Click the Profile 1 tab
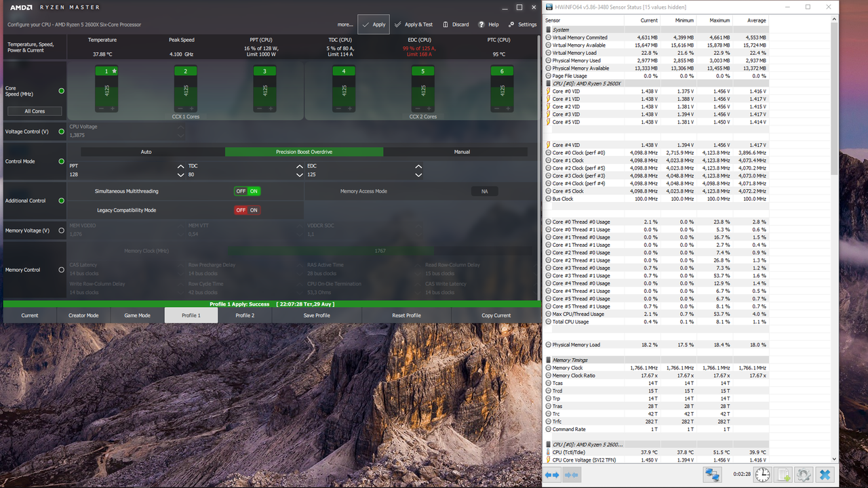 191,315
